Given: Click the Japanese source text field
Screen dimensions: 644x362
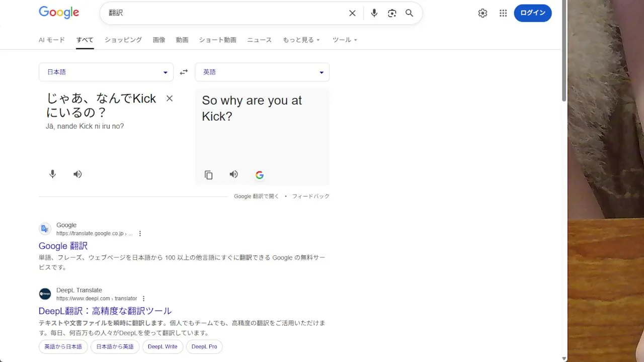Looking at the screenshot, I should [102, 105].
